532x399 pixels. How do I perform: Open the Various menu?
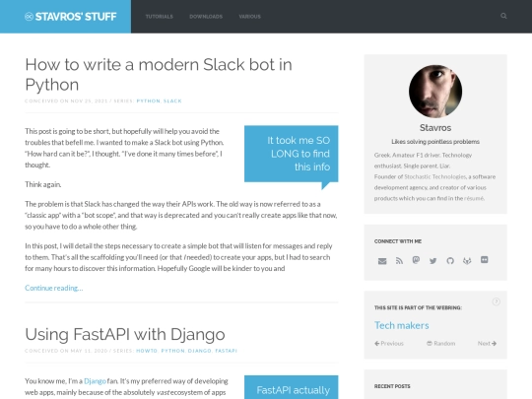pyautogui.click(x=249, y=17)
